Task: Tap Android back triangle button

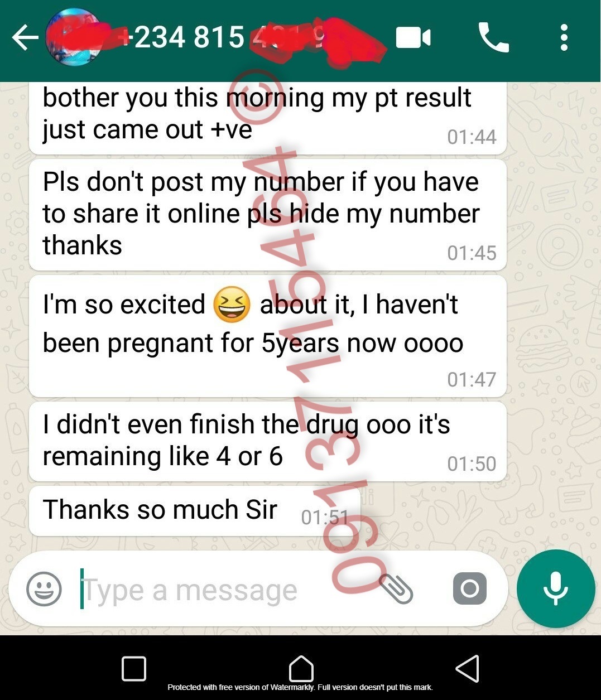Action: coord(467,668)
